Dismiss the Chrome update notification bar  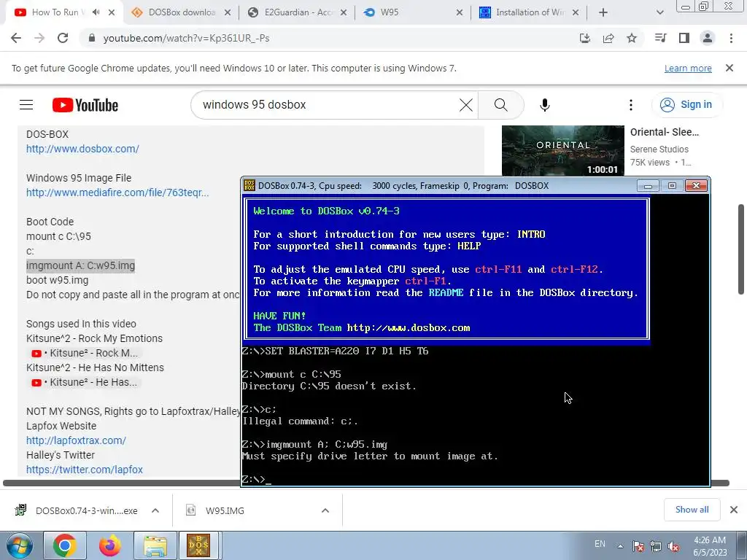coord(729,68)
